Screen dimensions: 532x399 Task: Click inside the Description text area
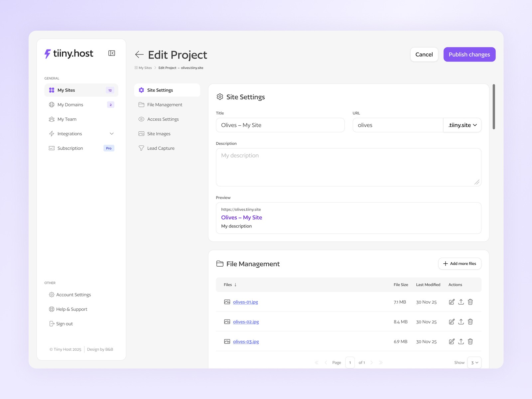pos(348,167)
